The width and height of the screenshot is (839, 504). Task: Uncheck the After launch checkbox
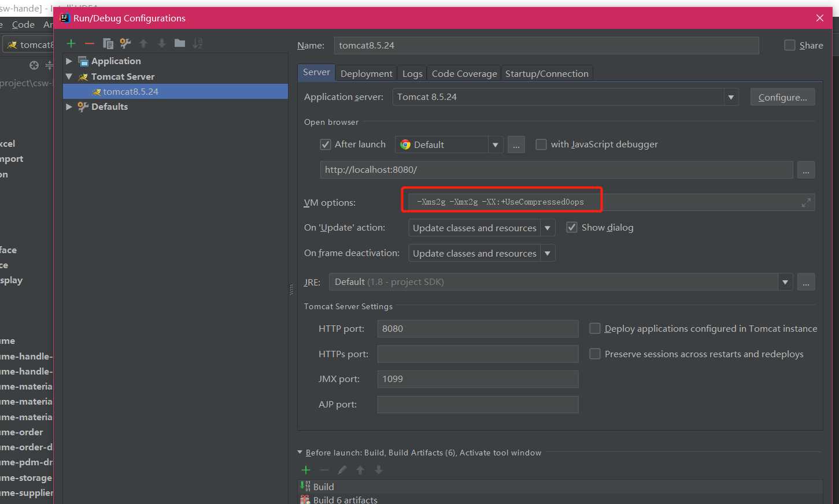(326, 144)
